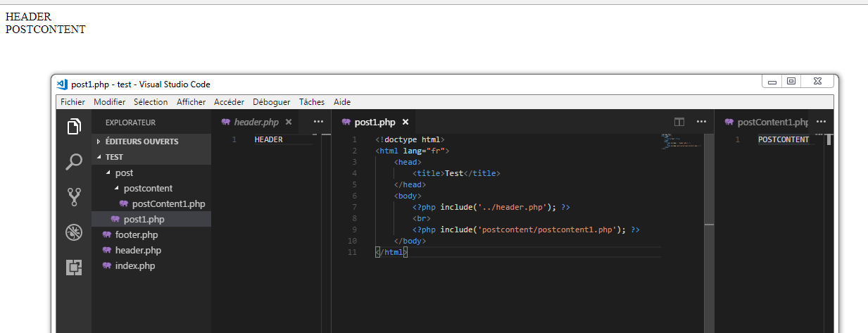Open the Search view in activity bar
The height and width of the screenshot is (333, 868).
tap(74, 163)
